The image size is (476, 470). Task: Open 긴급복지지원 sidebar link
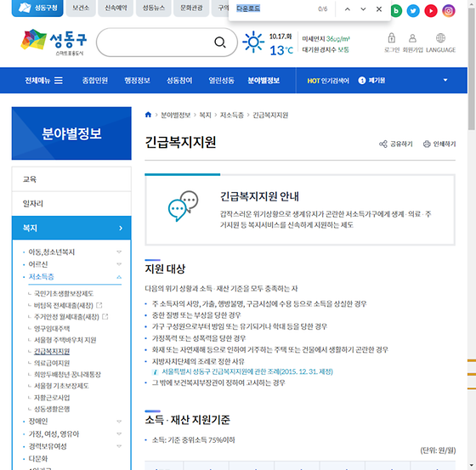(52, 352)
